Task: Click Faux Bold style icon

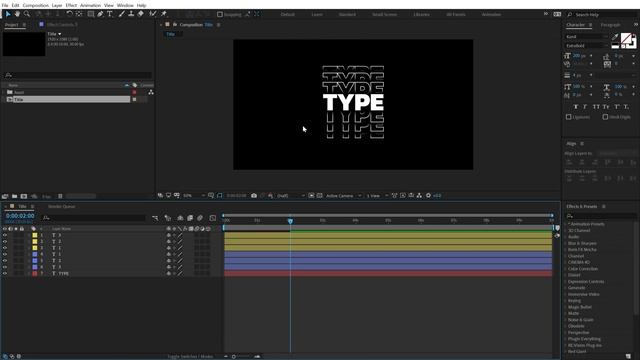Action: click(x=576, y=107)
